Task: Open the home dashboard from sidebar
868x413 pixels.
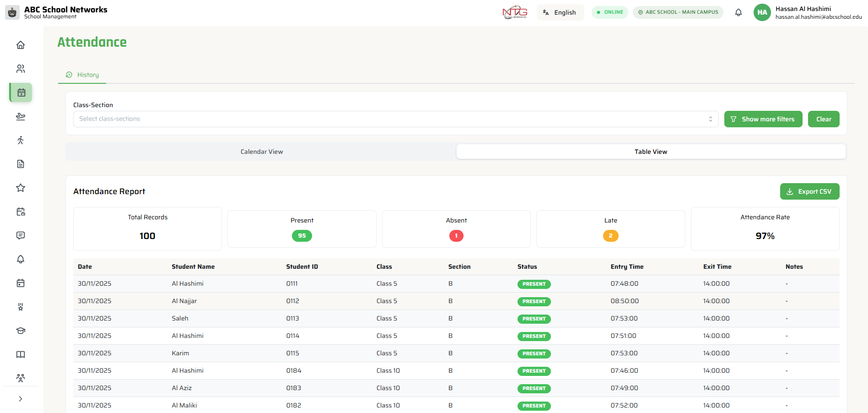Action: click(x=21, y=45)
